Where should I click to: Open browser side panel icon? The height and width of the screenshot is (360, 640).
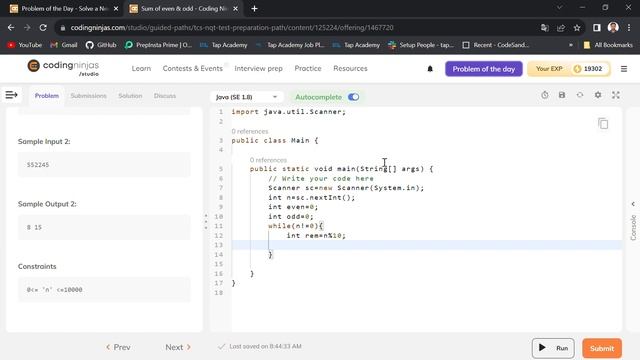[597, 27]
